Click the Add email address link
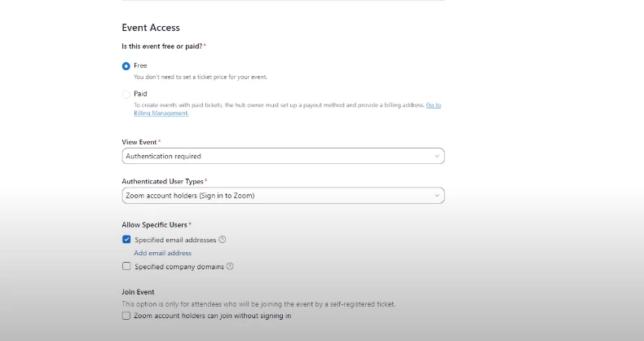 click(x=163, y=253)
